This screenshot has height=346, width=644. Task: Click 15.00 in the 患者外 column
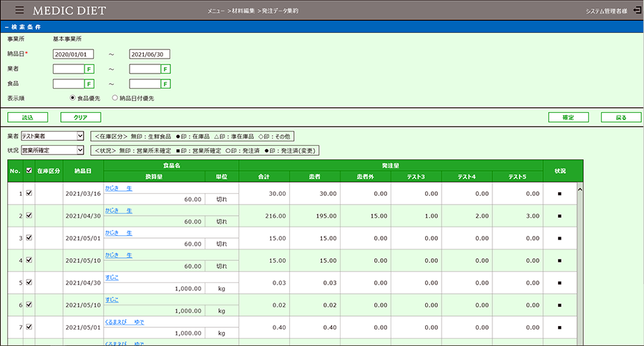(379, 216)
